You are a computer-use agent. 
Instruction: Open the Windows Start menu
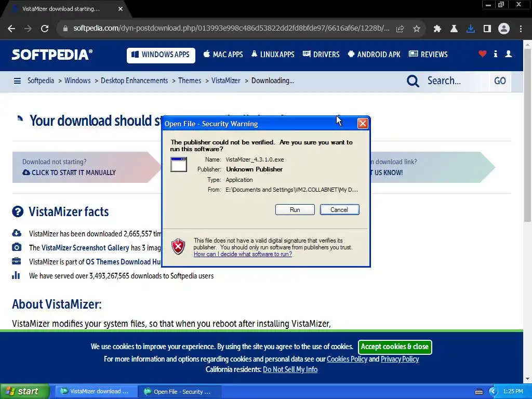[x=24, y=391]
